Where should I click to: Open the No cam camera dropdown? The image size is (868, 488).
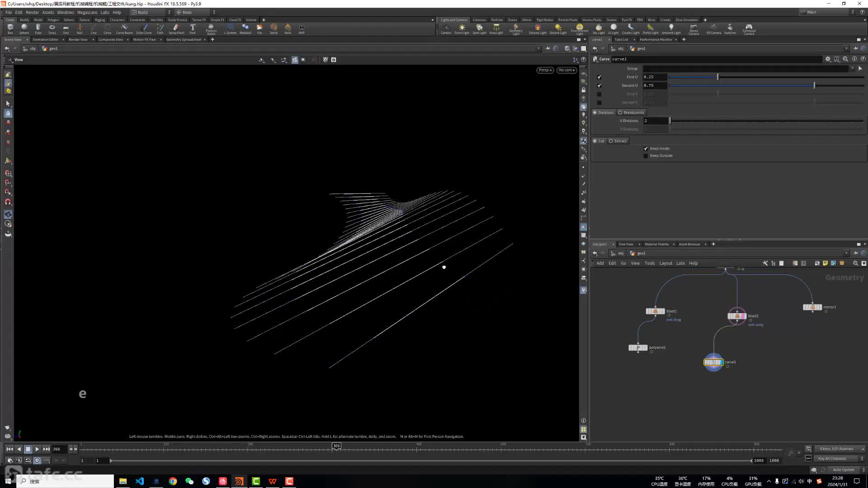566,70
